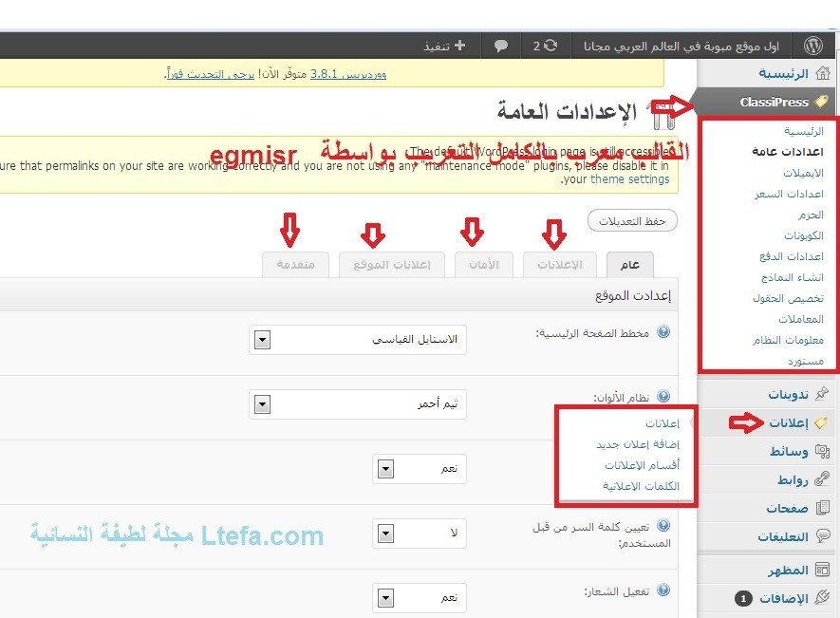Choose إضافة إعلان جديد from flyout menu
Viewport: 840px width, 618px height.
click(638, 444)
